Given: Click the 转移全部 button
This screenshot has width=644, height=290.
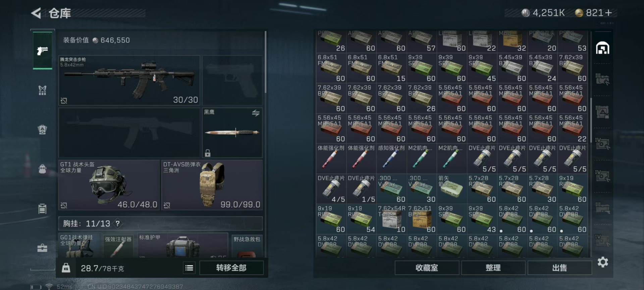Looking at the screenshot, I should coord(231,268).
